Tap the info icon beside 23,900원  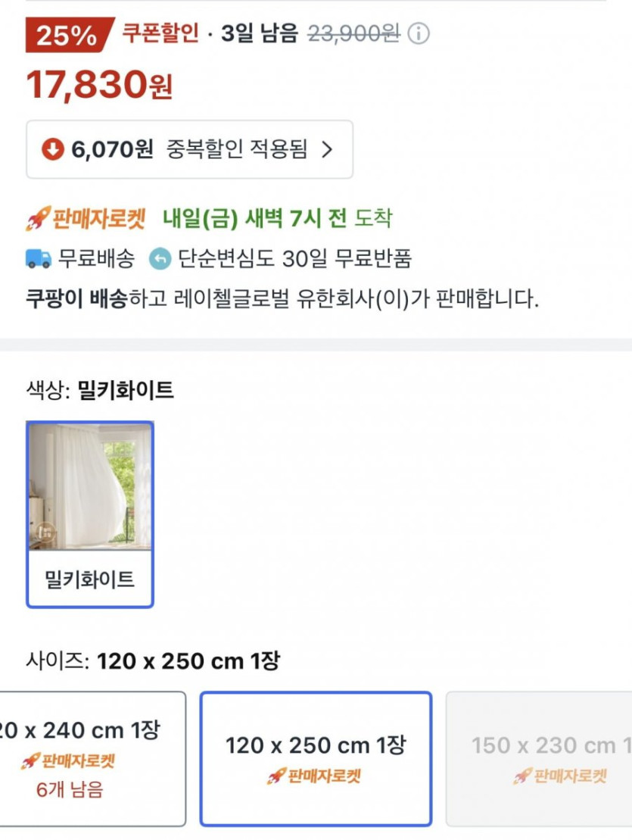[x=419, y=34]
